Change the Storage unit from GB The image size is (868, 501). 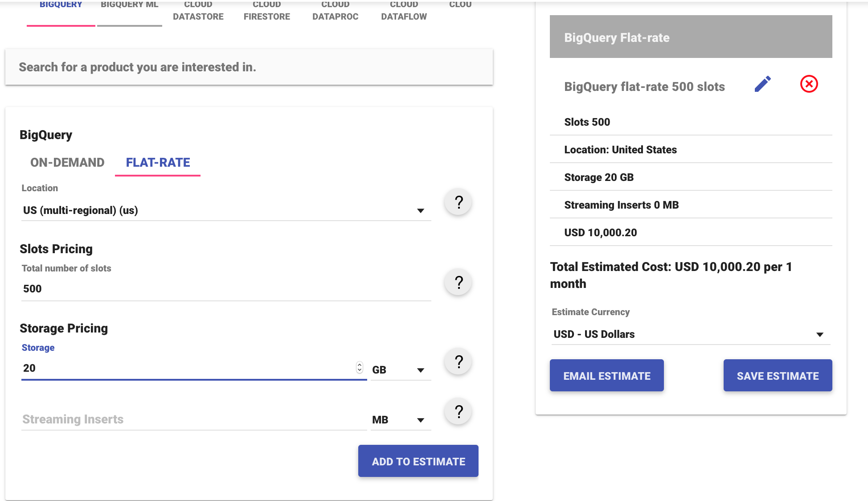[x=401, y=370]
